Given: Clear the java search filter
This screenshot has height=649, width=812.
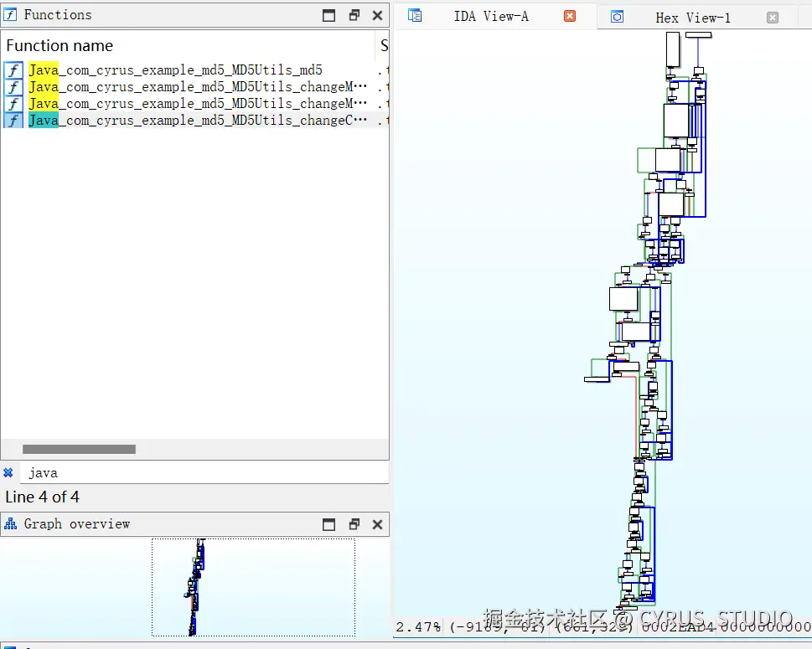Looking at the screenshot, I should [8, 472].
